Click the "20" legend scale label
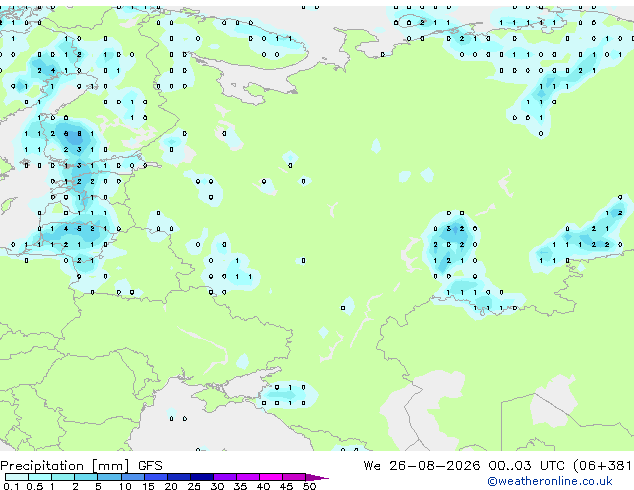Screen dimensions: 634x490 pyautogui.click(x=171, y=486)
